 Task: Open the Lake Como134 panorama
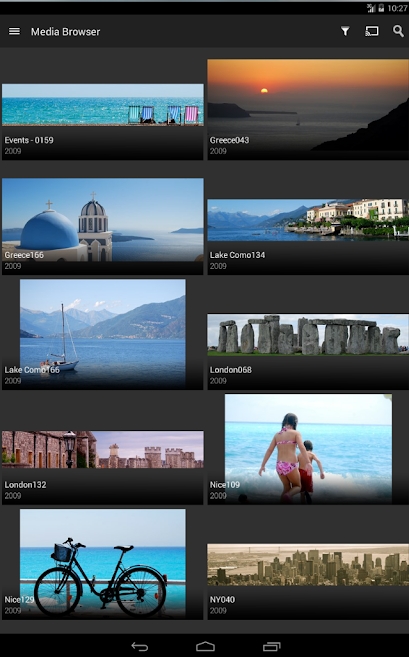pyautogui.click(x=308, y=237)
